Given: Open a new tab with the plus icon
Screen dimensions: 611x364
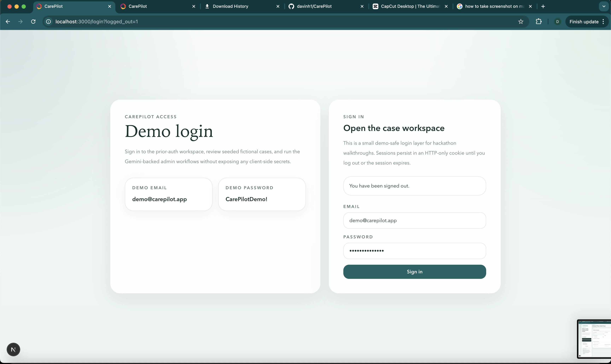Looking at the screenshot, I should 543,6.
